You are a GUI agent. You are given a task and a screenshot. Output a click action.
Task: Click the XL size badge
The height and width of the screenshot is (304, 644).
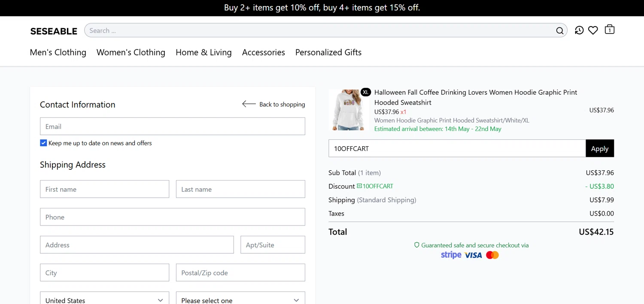(x=366, y=92)
